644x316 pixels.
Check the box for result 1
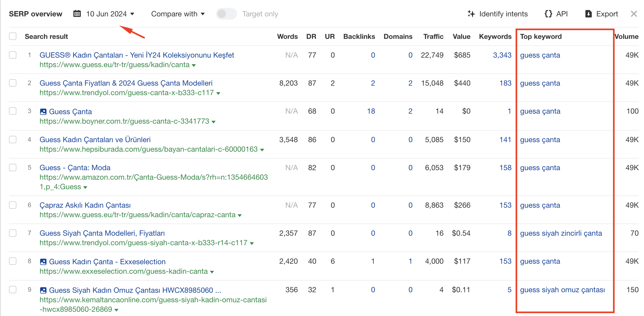(13, 55)
